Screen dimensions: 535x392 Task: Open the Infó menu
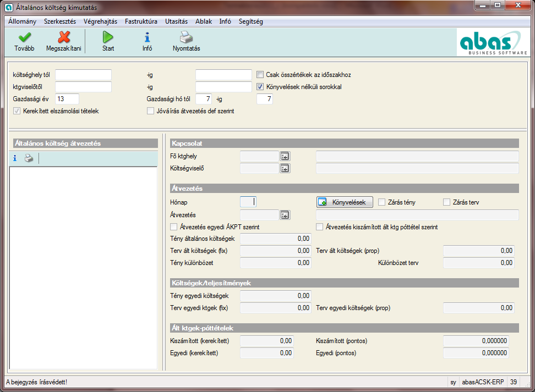[225, 21]
